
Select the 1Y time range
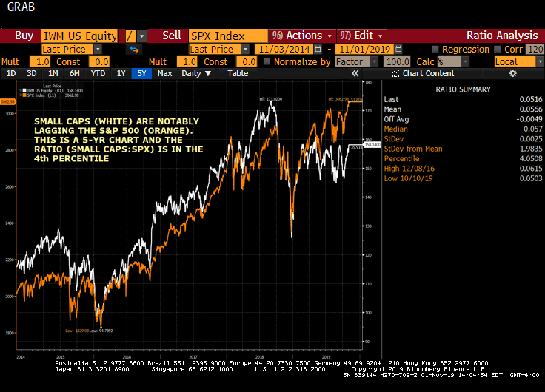point(121,73)
